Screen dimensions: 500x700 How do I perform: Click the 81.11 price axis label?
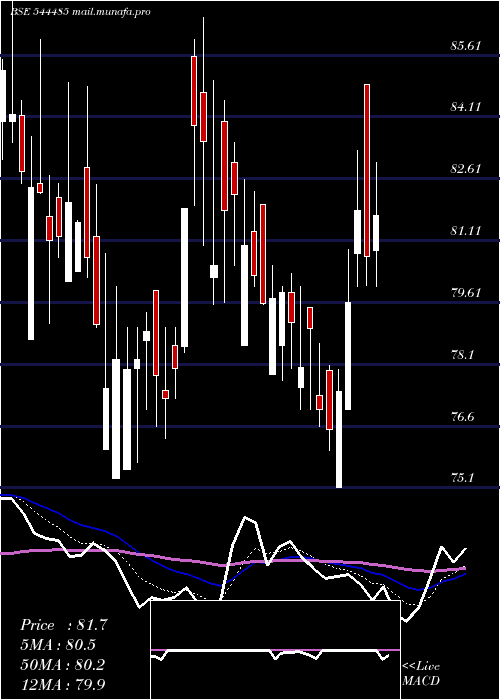coord(466,231)
